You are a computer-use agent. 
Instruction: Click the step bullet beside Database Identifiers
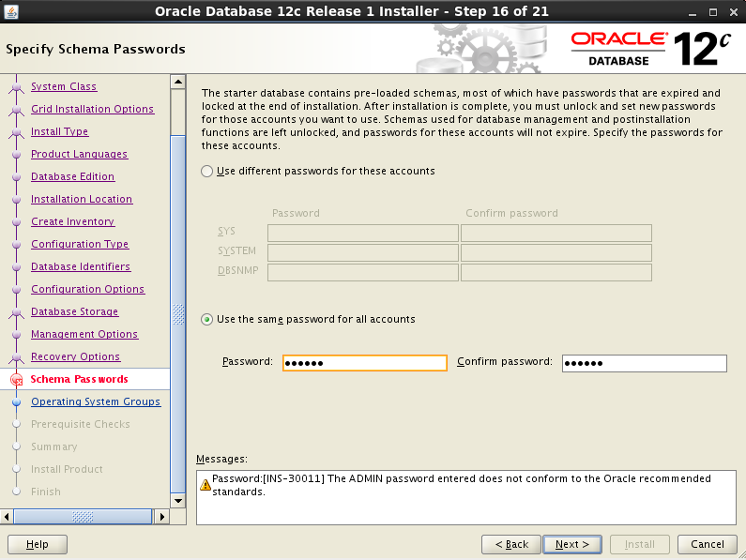click(x=17, y=267)
